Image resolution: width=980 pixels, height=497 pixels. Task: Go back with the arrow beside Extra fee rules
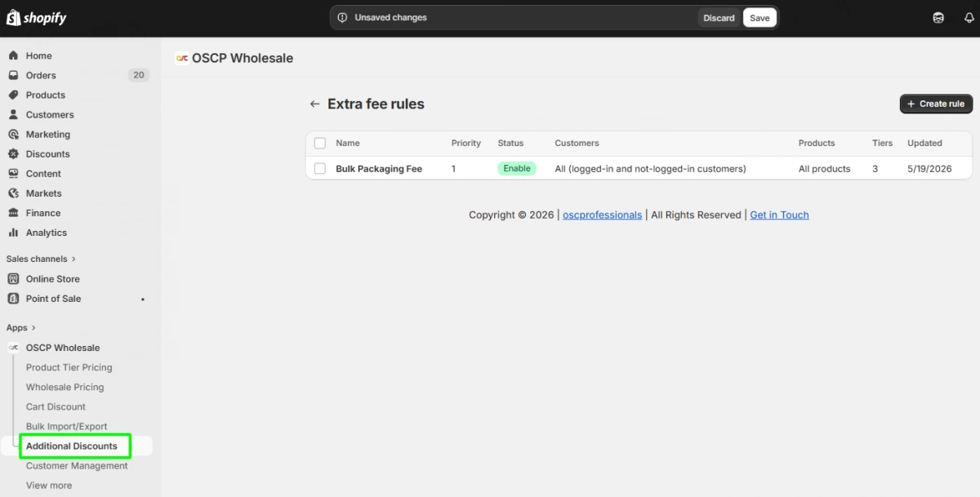[x=314, y=104]
